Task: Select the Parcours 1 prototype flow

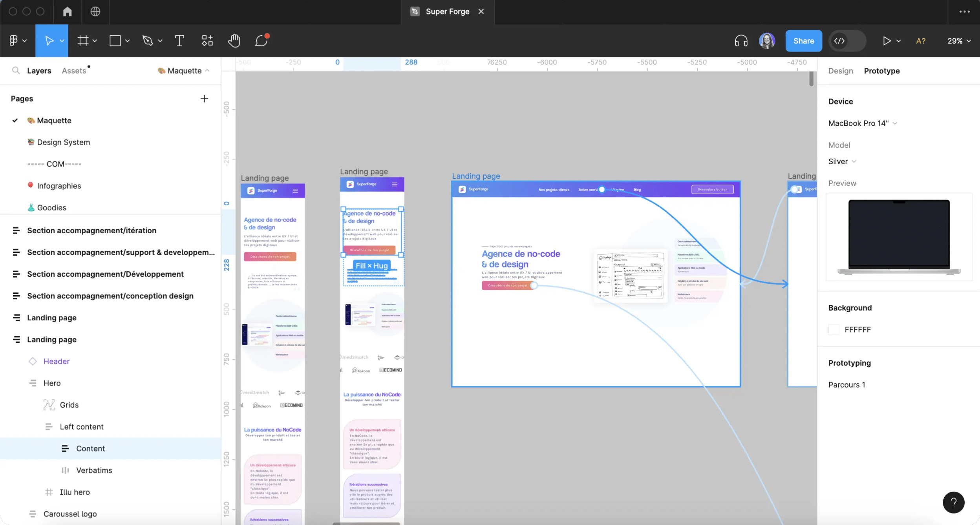Action: coord(847,384)
